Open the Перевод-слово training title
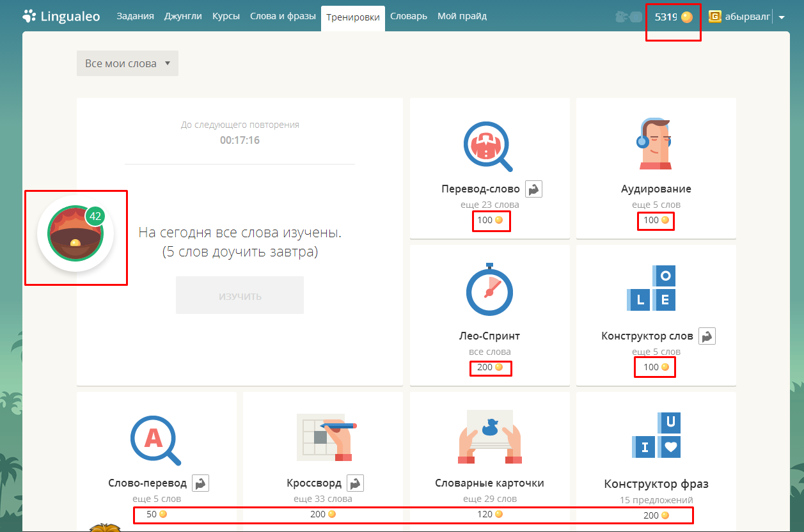The height and width of the screenshot is (532, 804). coord(480,189)
